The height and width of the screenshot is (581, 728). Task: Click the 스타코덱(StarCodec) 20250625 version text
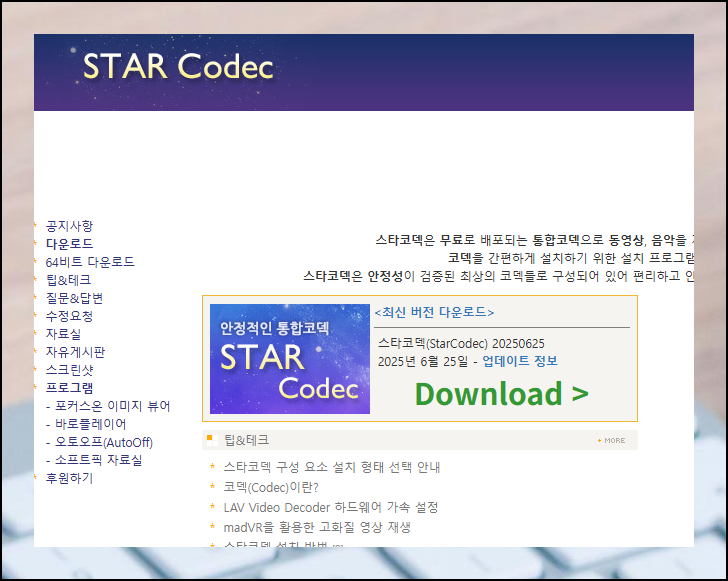pos(461,344)
